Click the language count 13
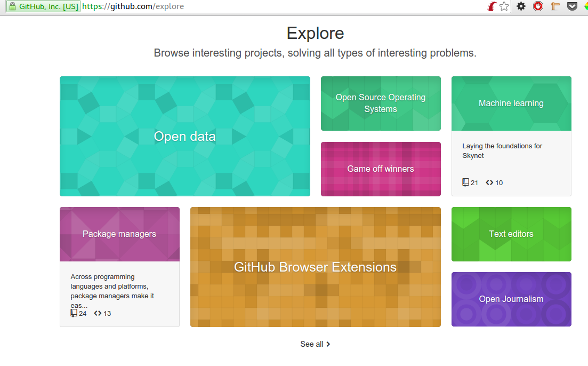588x366 pixels. [107, 313]
